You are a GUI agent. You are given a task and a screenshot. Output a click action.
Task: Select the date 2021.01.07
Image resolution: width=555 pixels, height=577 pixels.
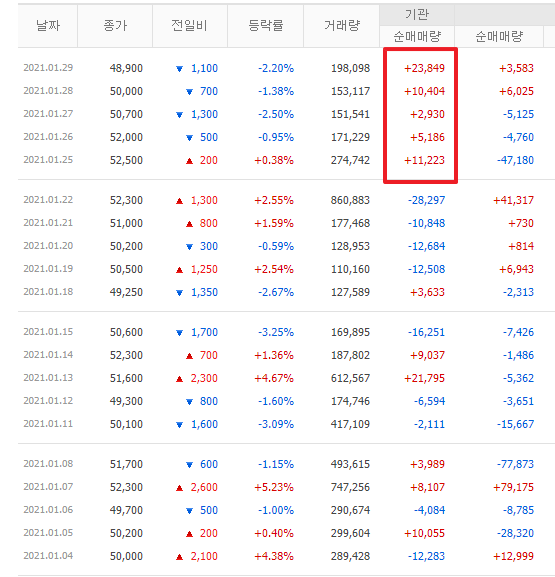(48, 487)
